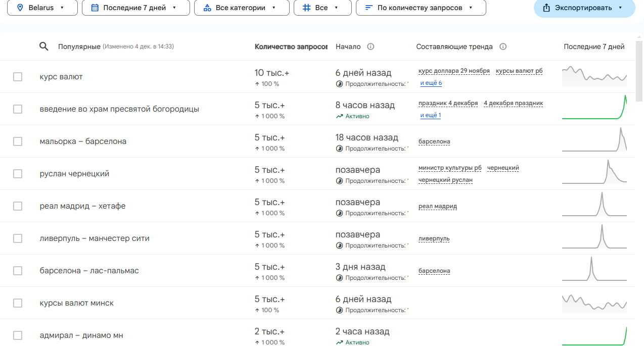Open the sparkline for руслан чернецкий
The image size is (644, 346).
594,172
